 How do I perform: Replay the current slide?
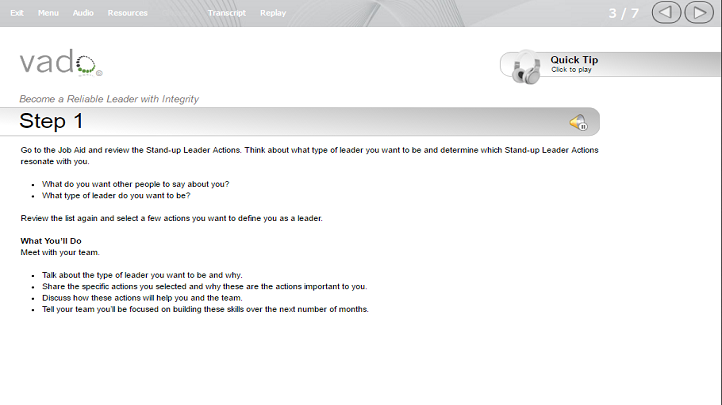click(273, 13)
